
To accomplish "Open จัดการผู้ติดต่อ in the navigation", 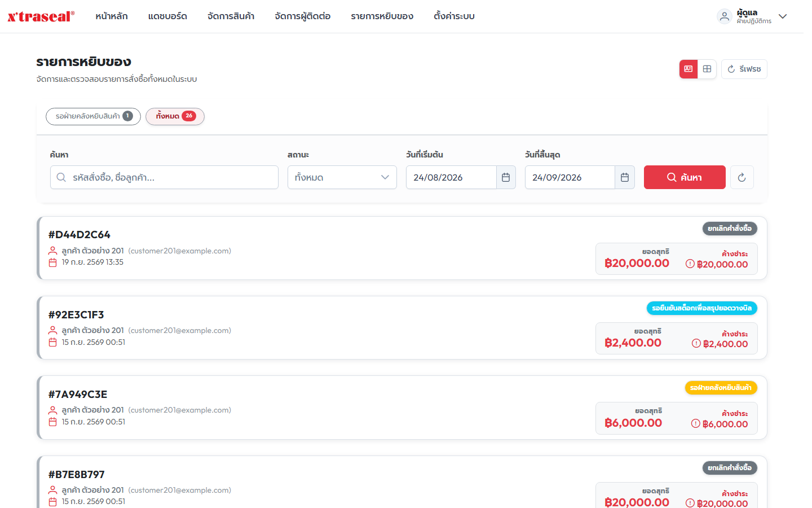I will coord(303,16).
